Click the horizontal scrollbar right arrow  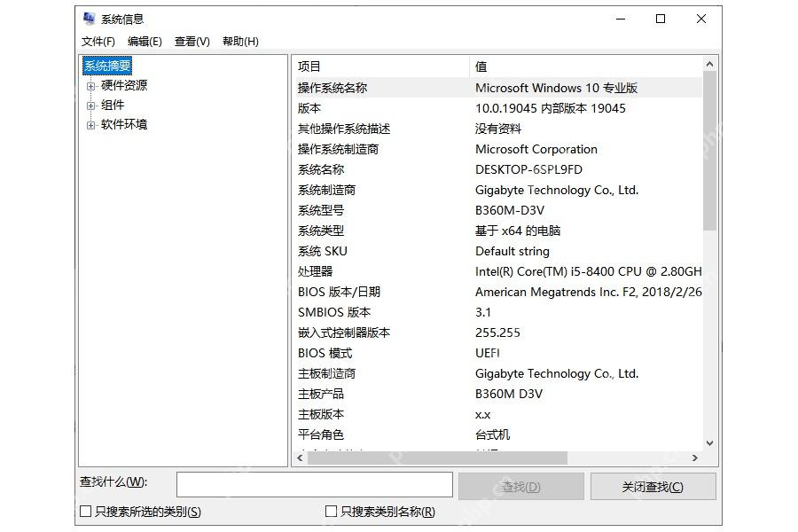pyautogui.click(x=695, y=458)
